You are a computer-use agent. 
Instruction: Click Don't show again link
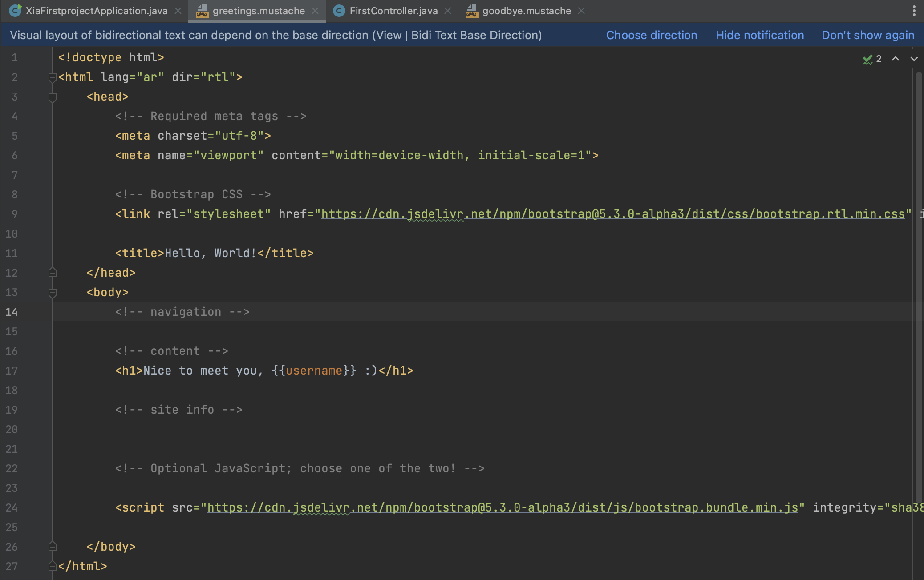(x=867, y=35)
